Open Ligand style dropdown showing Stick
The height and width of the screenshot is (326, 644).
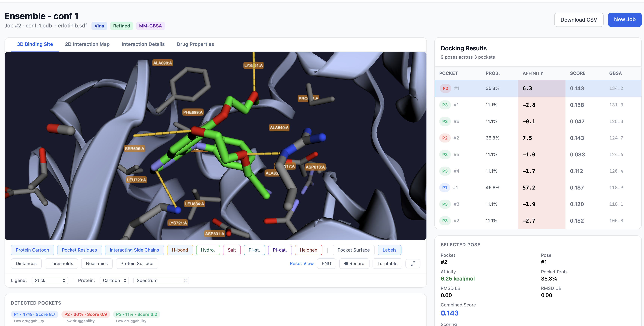pos(50,281)
